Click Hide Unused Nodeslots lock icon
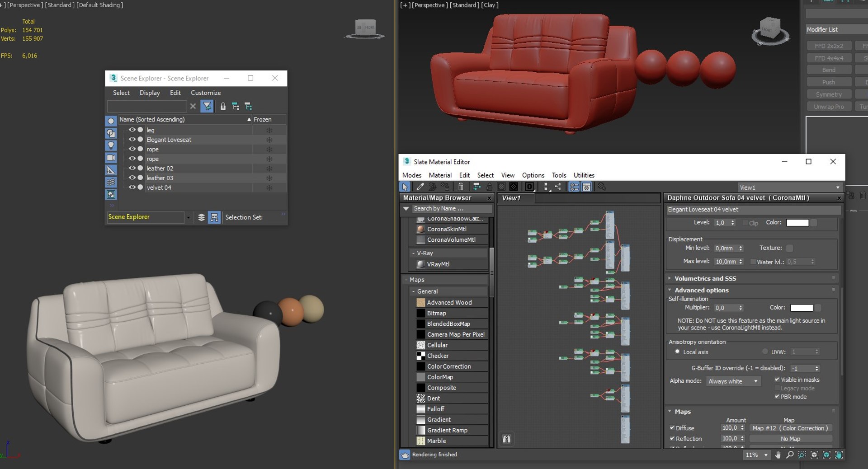This screenshot has width=868, height=469. (x=489, y=187)
